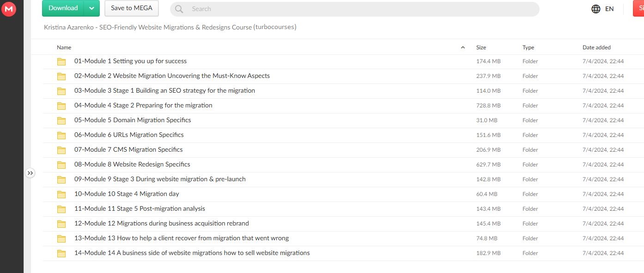This screenshot has width=644, height=273.
Task: Click the globe language icon
Action: [596, 9]
